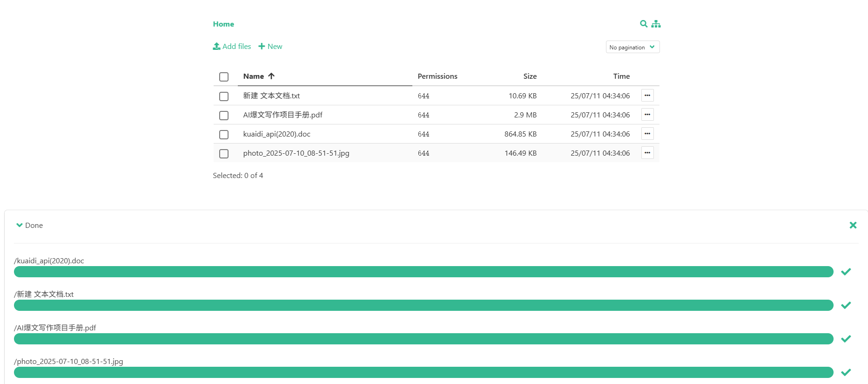Check the box for kuaidi_api(2020).doc
Image resolution: width=868 pixels, height=384 pixels.
(224, 135)
